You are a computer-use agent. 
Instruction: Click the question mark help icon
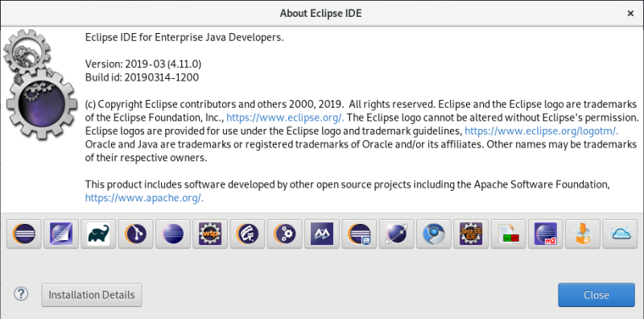click(21, 294)
